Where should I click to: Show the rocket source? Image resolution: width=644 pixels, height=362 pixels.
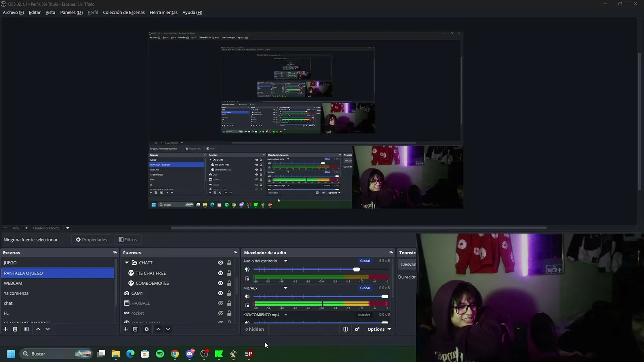pyautogui.click(x=220, y=313)
